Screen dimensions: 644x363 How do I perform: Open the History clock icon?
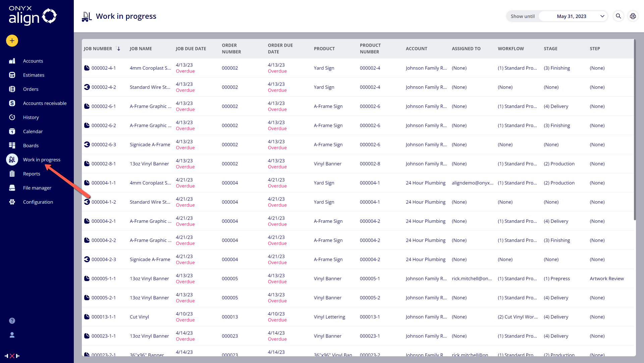coord(12,117)
